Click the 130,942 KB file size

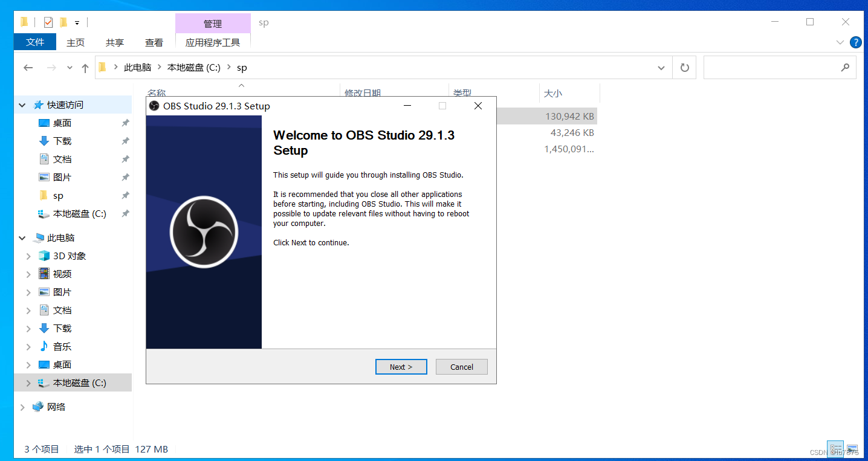tap(569, 116)
